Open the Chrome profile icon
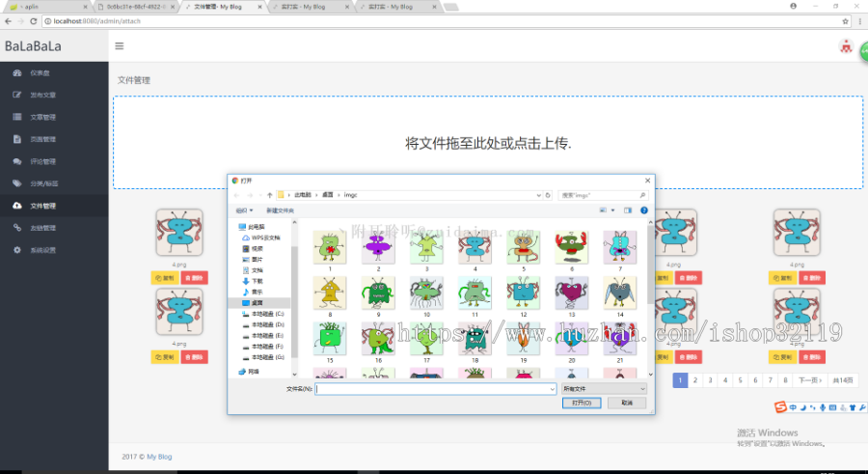 tap(794, 6)
